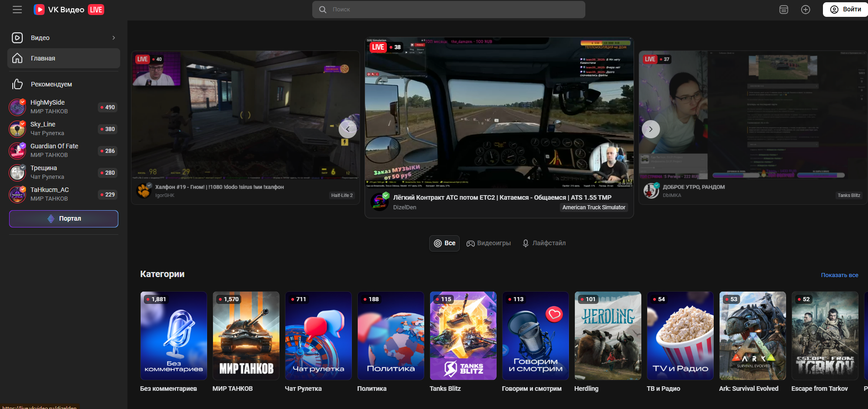
Task: Advance carousel with the right arrow
Action: (650, 129)
